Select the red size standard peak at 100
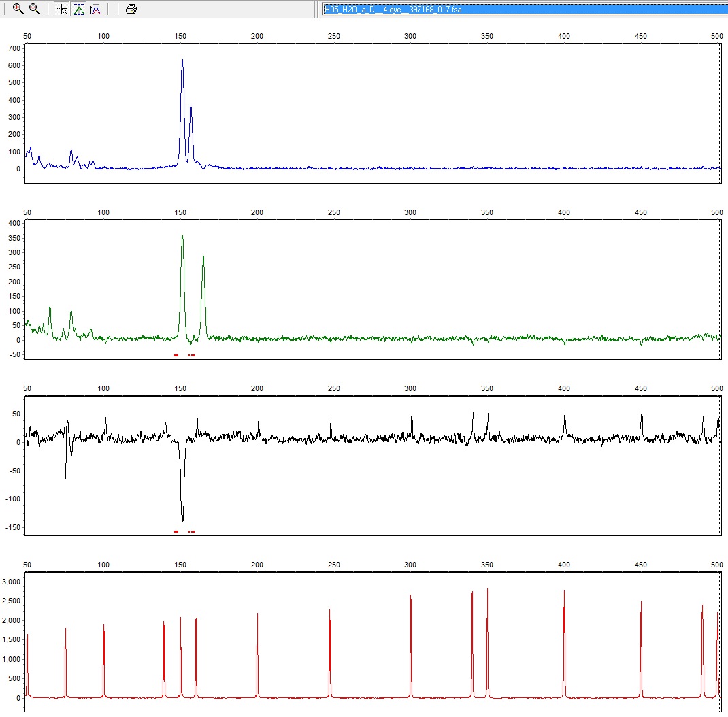This screenshot has height=717, width=728. (103, 626)
